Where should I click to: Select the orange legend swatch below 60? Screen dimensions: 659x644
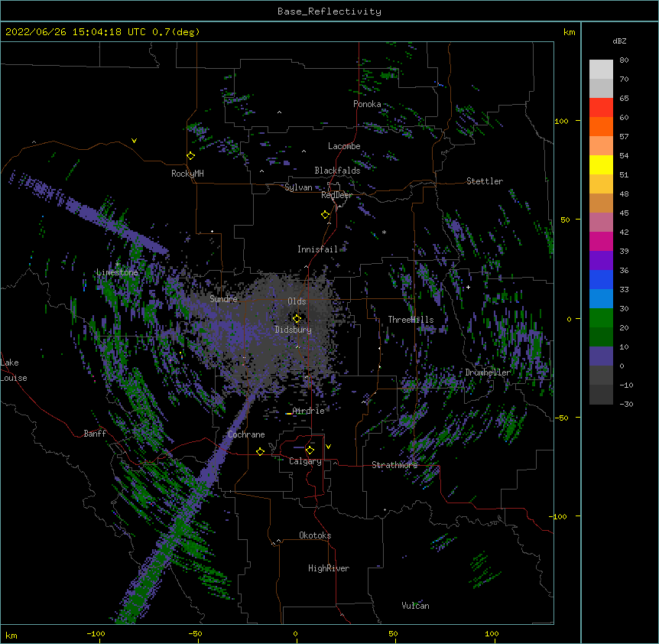pyautogui.click(x=601, y=126)
